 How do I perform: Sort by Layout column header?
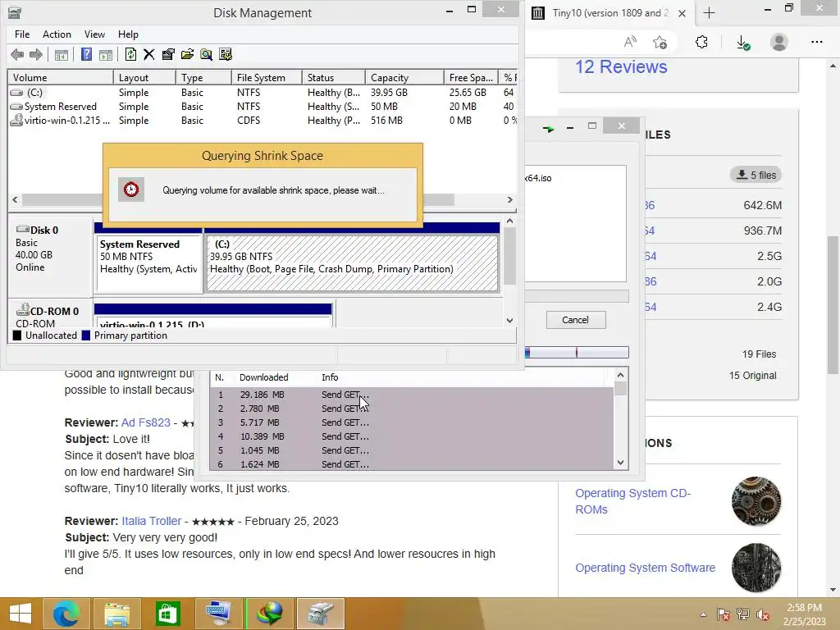[x=144, y=78]
